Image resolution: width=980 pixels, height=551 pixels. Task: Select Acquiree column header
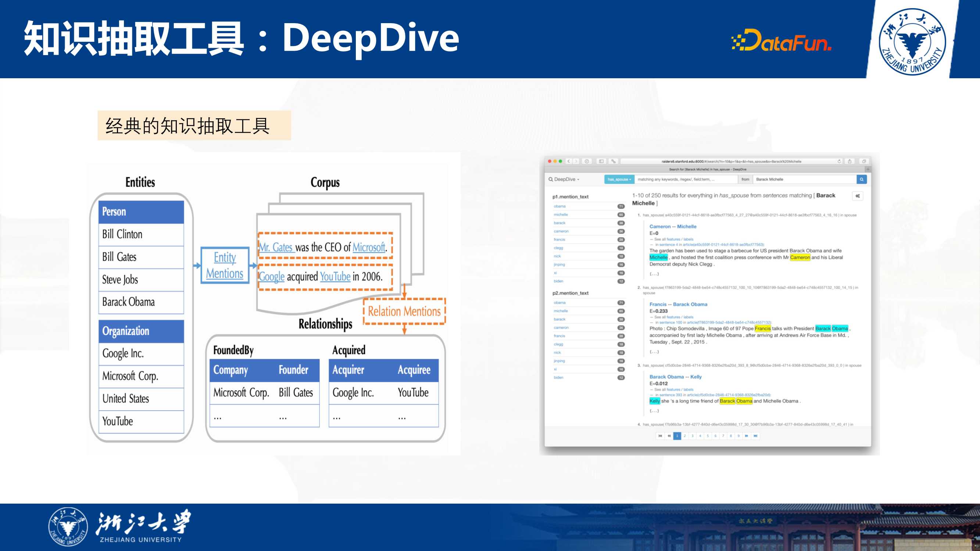point(414,370)
